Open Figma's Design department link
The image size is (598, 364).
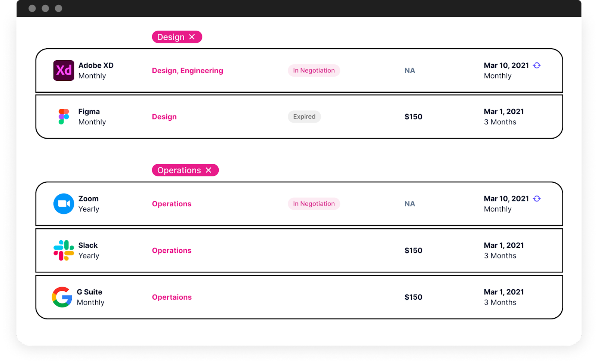pyautogui.click(x=164, y=117)
